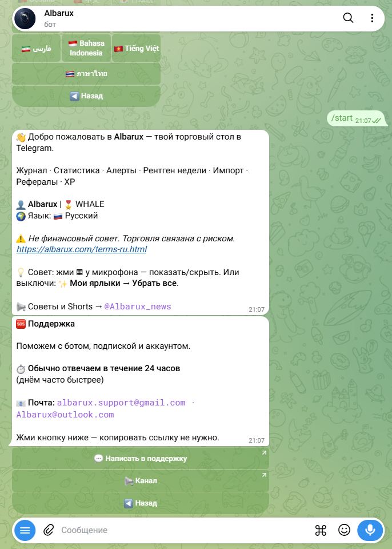Select Bahasa Indonesia language button
The width and height of the screenshot is (392, 549).
(x=86, y=48)
